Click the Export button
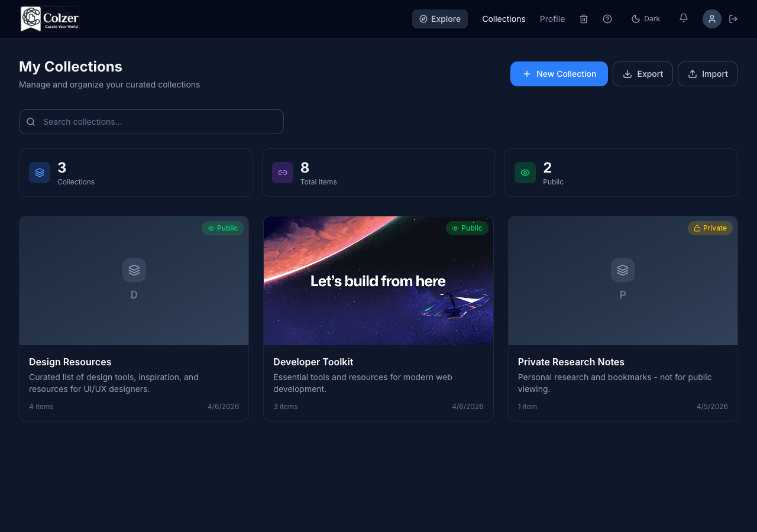 [x=642, y=73]
